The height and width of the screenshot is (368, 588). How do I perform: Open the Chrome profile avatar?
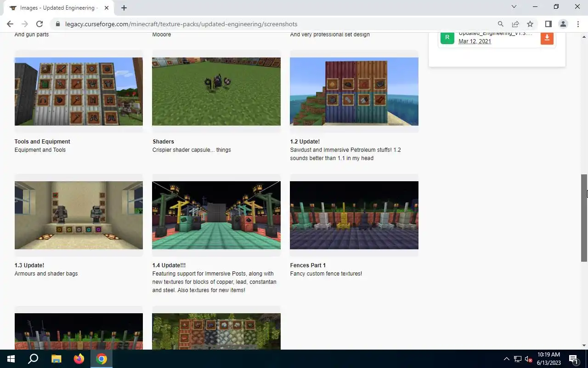(563, 24)
